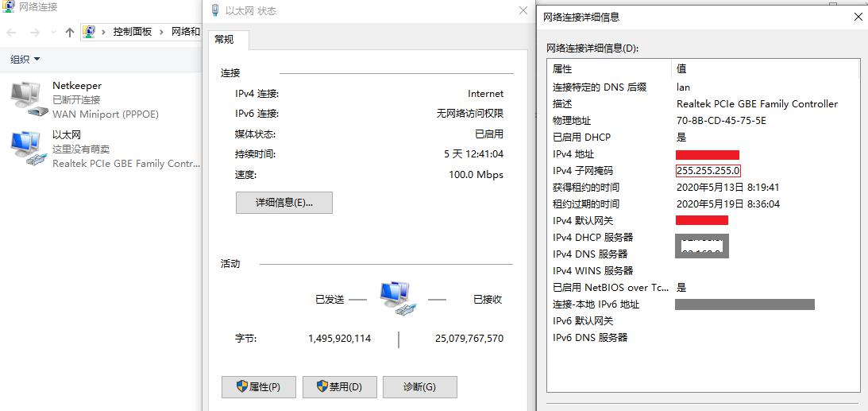The height and width of the screenshot is (411, 868).
Task: Click the 属性(P) properties button
Action: click(259, 387)
